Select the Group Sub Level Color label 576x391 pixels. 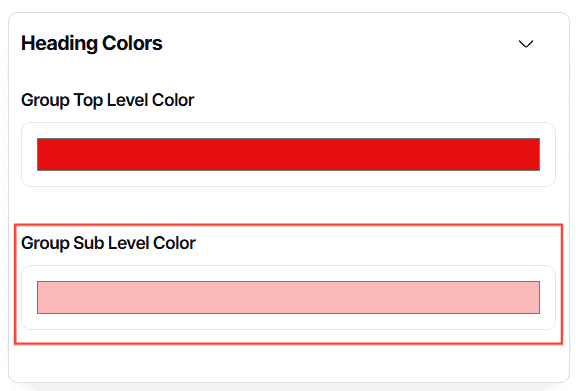(x=108, y=243)
